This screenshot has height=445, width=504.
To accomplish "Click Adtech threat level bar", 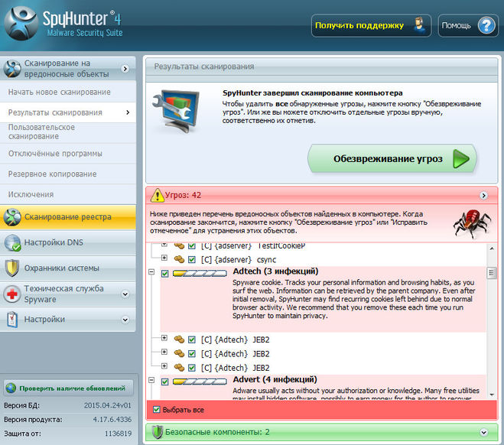I will point(200,274).
